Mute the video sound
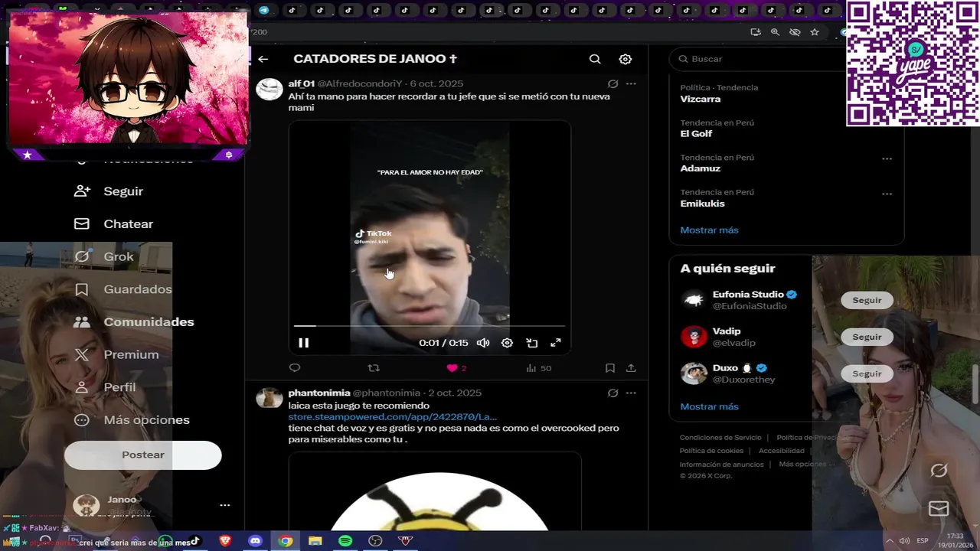The height and width of the screenshot is (551, 980). tap(483, 343)
